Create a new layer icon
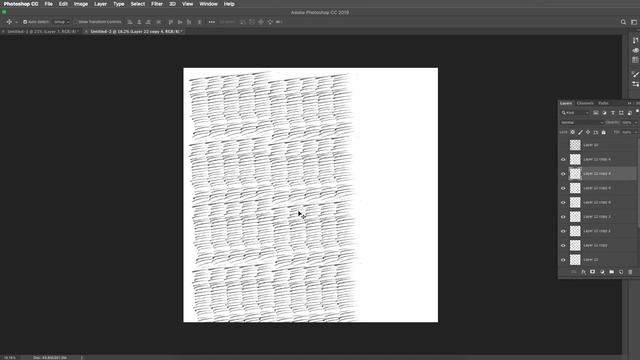 (621, 272)
